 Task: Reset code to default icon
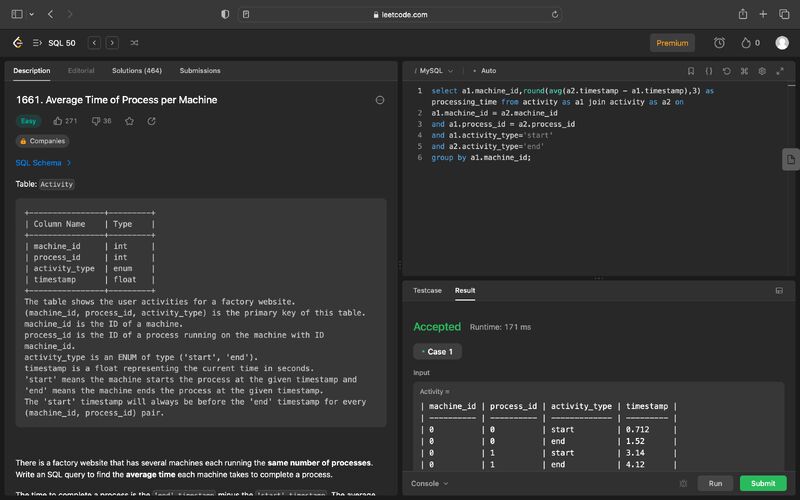(727, 71)
